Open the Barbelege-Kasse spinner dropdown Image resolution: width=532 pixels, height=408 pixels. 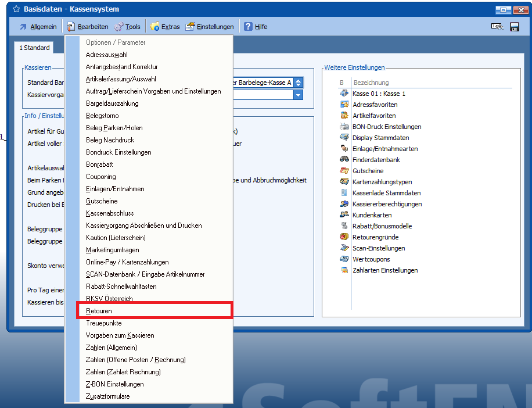[298, 83]
